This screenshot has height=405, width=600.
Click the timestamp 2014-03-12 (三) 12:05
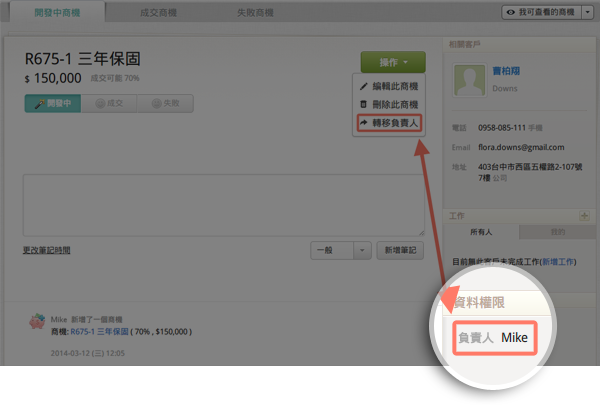click(x=88, y=353)
